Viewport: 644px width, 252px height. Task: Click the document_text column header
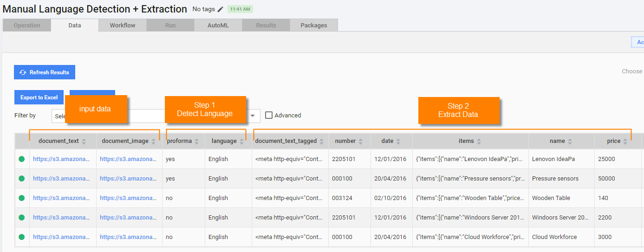pyautogui.click(x=63, y=141)
